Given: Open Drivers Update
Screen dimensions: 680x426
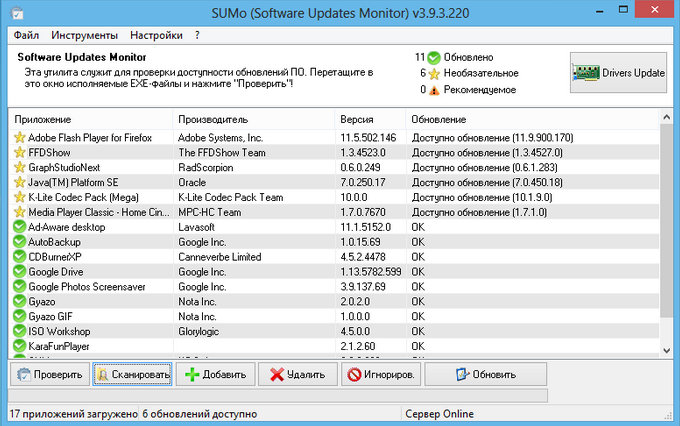Looking at the screenshot, I should pyautogui.click(x=618, y=73).
